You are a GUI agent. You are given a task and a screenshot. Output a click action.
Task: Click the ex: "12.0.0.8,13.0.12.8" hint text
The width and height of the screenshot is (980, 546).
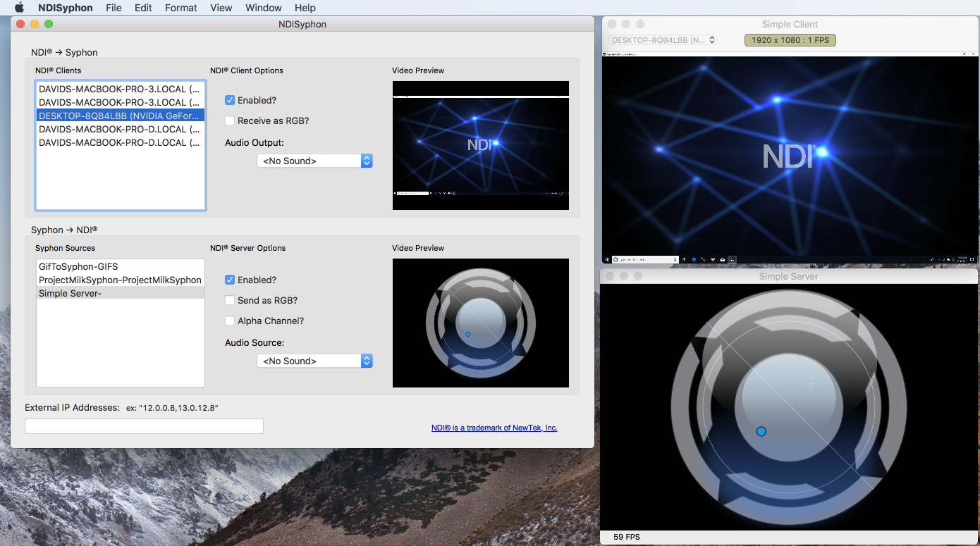[x=172, y=408]
